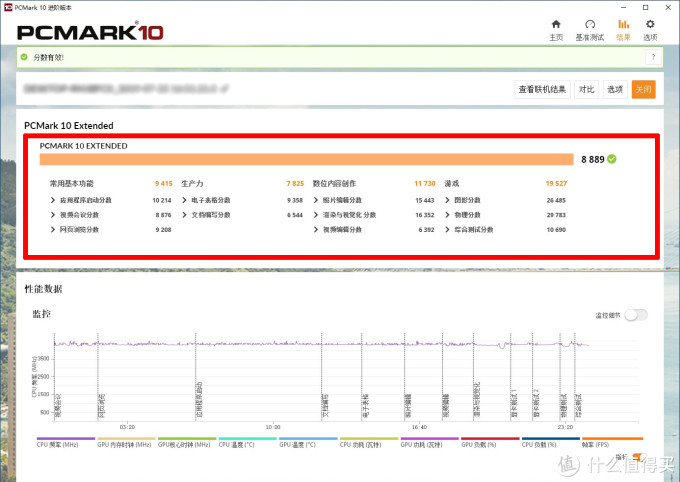Click the overall score 8 889
680x482 pixels.
(x=592, y=159)
